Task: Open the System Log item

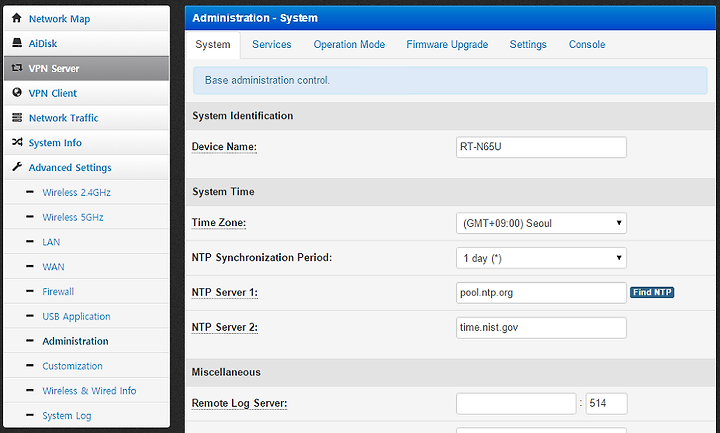Action: click(67, 416)
